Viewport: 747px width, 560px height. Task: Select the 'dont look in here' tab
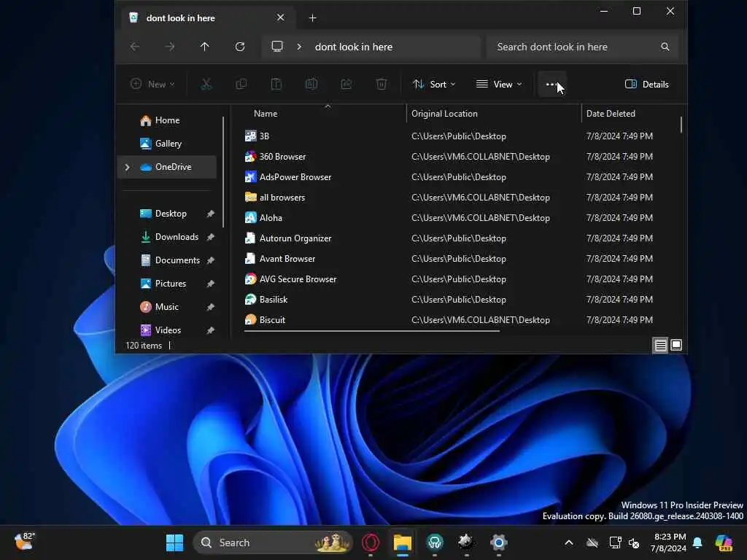208,18
